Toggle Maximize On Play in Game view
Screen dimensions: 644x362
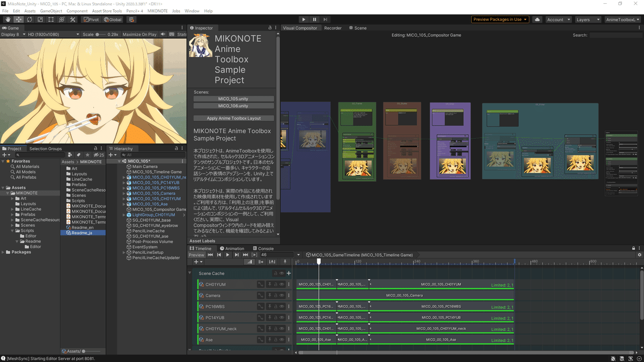(x=140, y=34)
